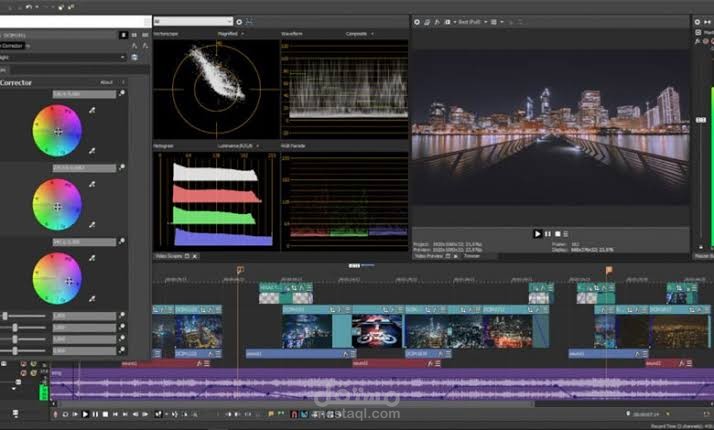Select the red neon bike clip thumbnail

pyautogui.click(x=377, y=331)
